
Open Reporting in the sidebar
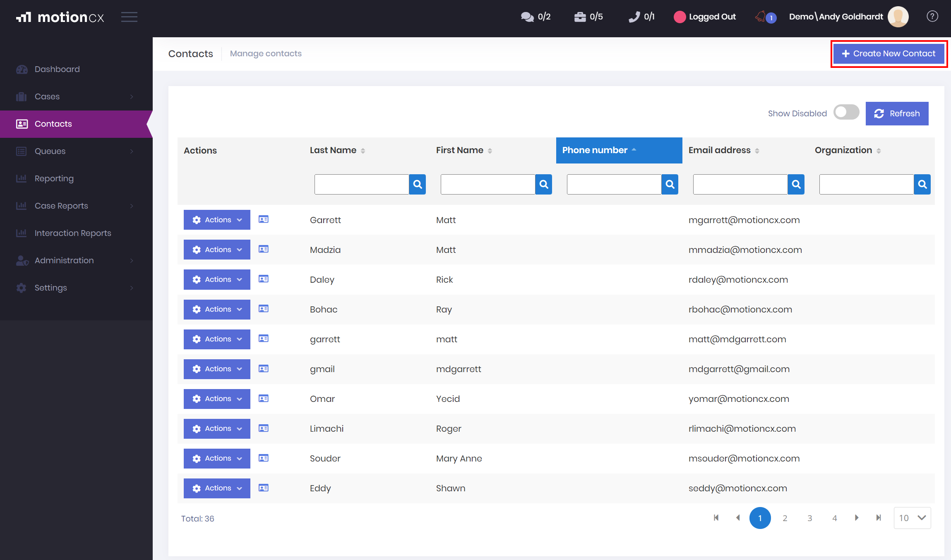click(76, 178)
